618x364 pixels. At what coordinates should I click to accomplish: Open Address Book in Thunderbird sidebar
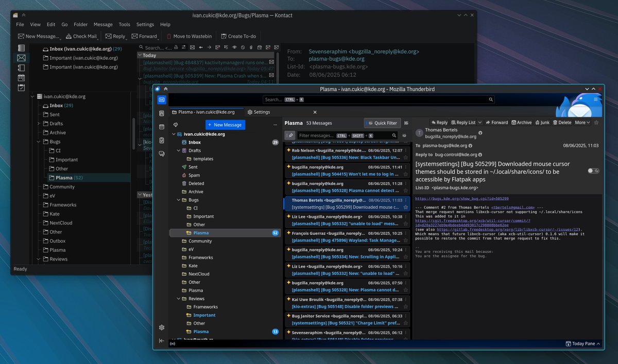162,113
